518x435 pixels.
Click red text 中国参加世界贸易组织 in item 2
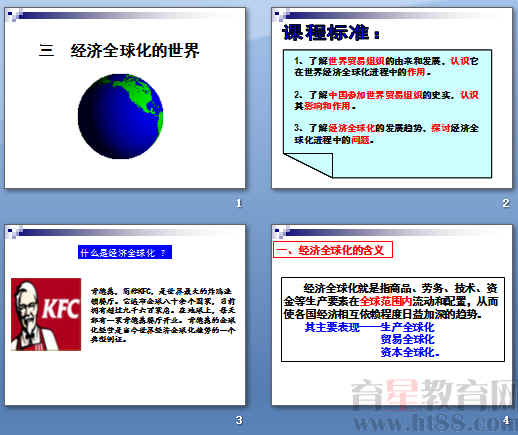(x=375, y=95)
